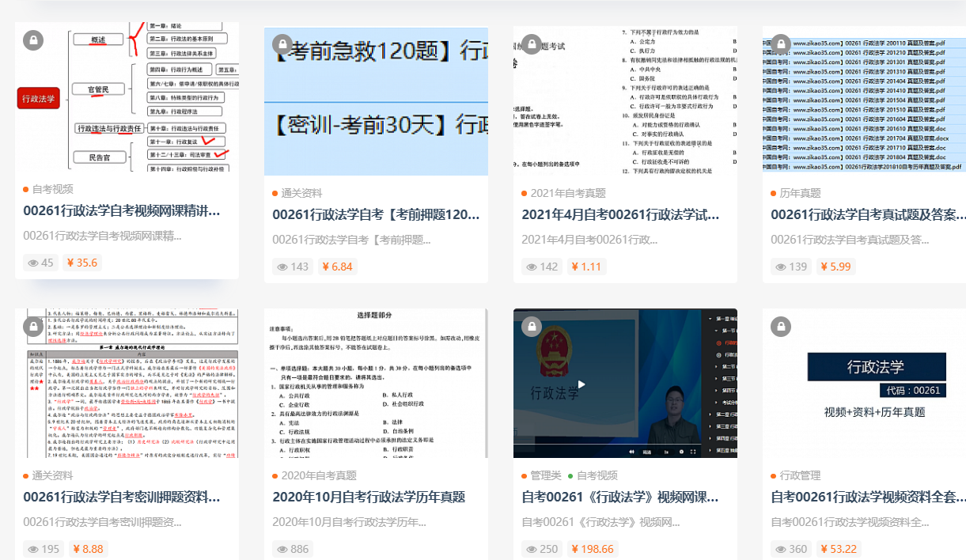Click gray description 00261行政法学自考视频网课精...

pos(102,236)
